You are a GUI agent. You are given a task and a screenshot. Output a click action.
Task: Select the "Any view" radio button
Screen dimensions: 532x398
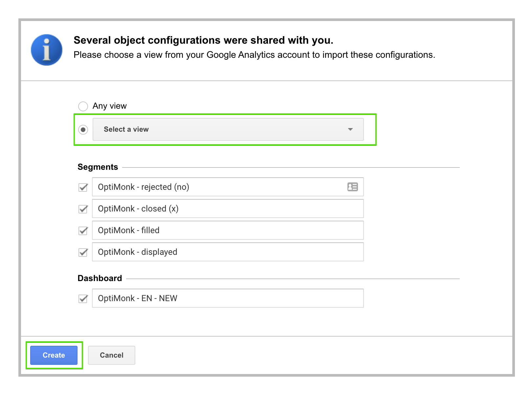(83, 106)
